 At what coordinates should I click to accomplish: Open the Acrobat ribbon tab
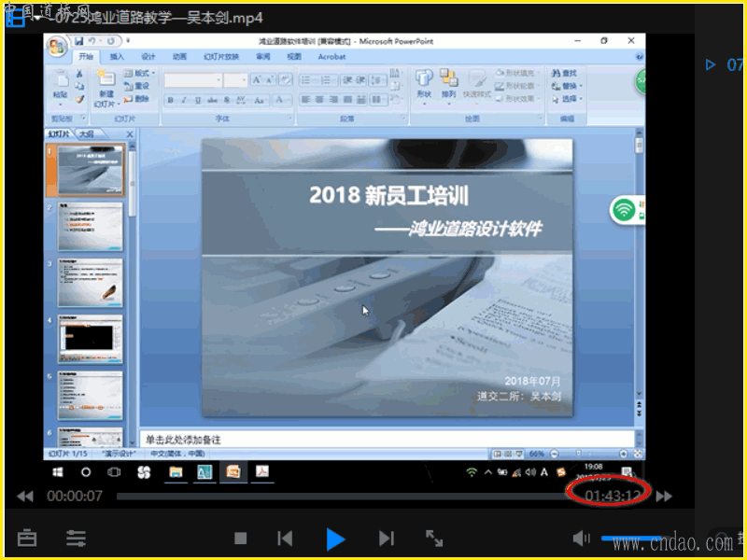click(331, 57)
